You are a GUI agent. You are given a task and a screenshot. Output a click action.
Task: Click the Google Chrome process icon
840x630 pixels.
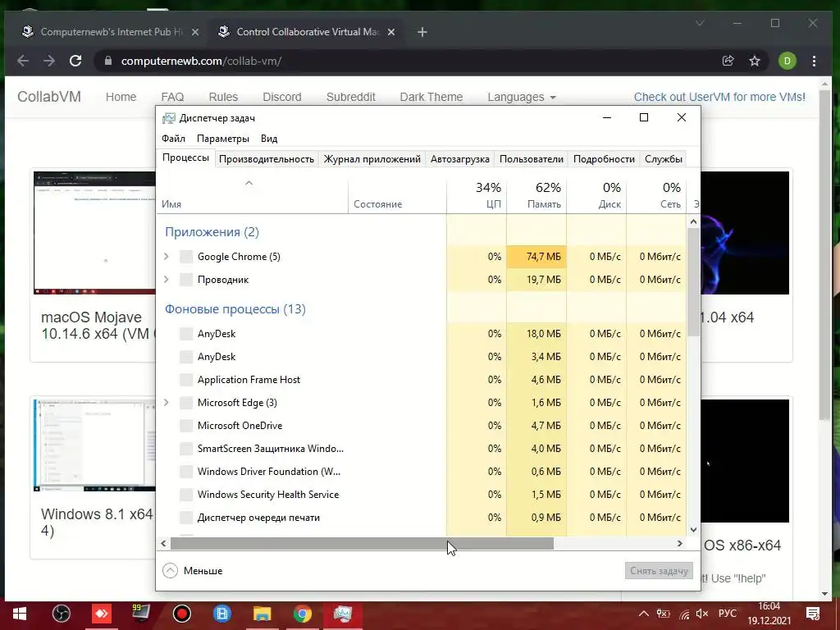pyautogui.click(x=186, y=257)
